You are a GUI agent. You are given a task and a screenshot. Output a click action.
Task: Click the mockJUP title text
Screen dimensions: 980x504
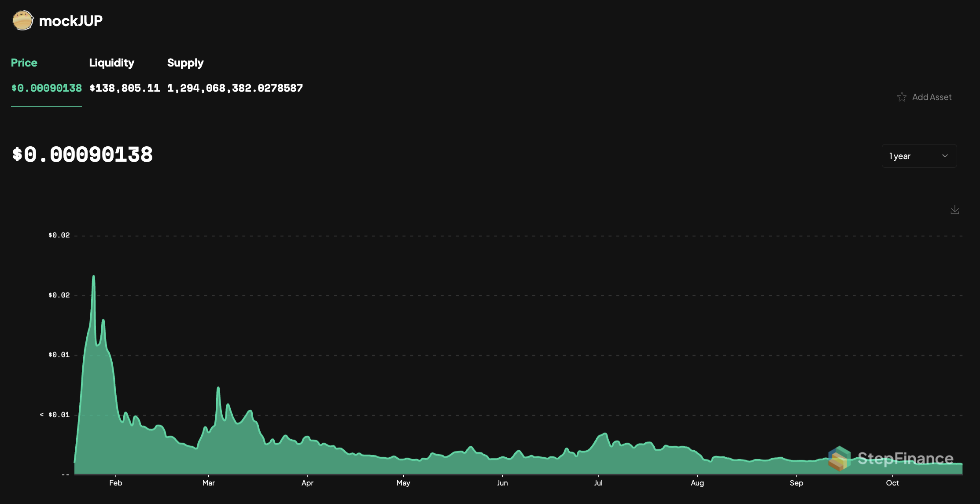point(71,21)
